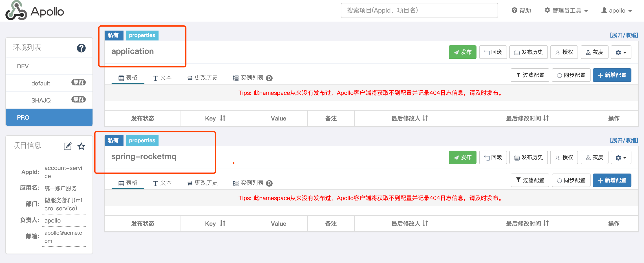Select the SHAJQ cluster under DEV
The image size is (644, 263).
41,100
